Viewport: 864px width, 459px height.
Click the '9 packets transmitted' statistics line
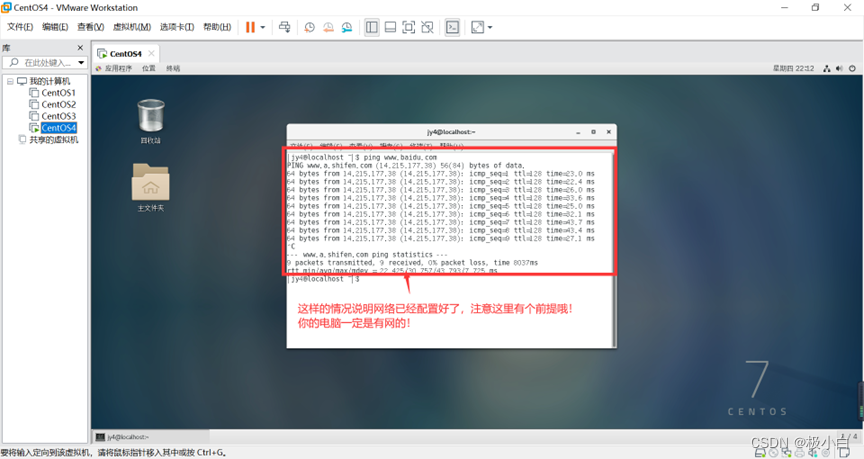412,263
